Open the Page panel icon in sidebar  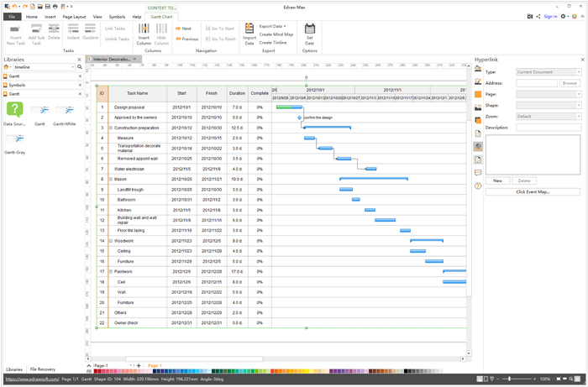[x=478, y=133]
